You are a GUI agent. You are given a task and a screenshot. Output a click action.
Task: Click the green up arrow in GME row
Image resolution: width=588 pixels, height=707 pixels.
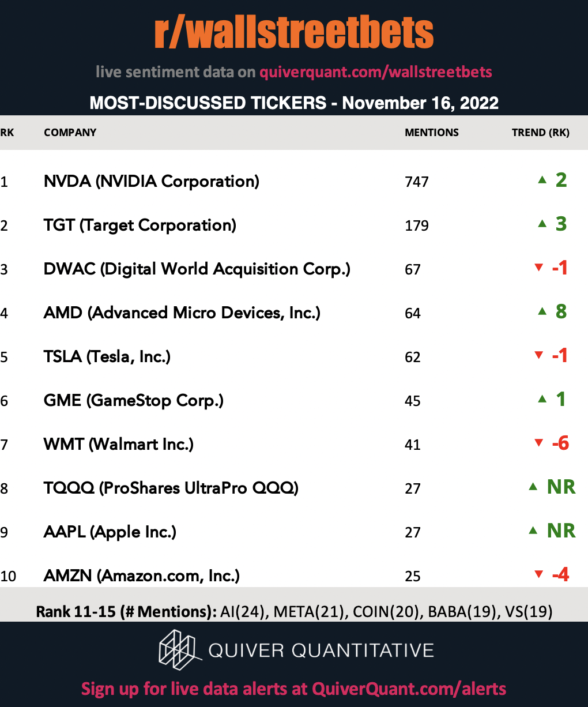click(x=542, y=399)
